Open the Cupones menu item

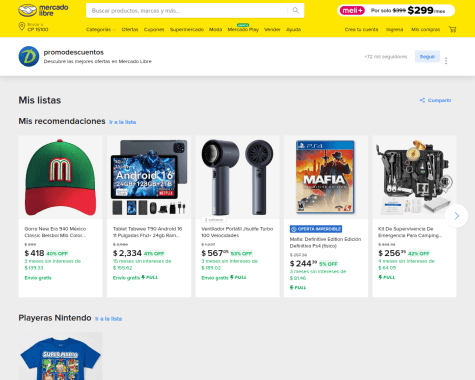(154, 30)
